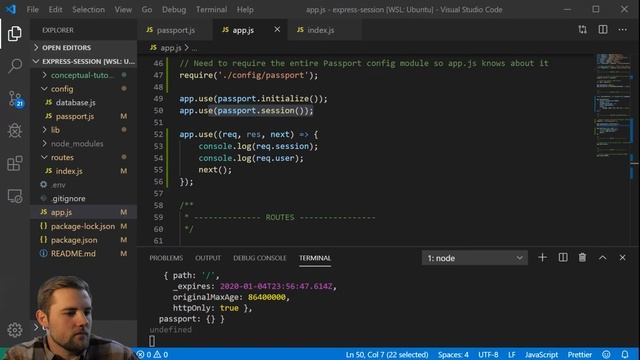Open database.js in the explorer
640x360 pixels.
click(x=84, y=102)
